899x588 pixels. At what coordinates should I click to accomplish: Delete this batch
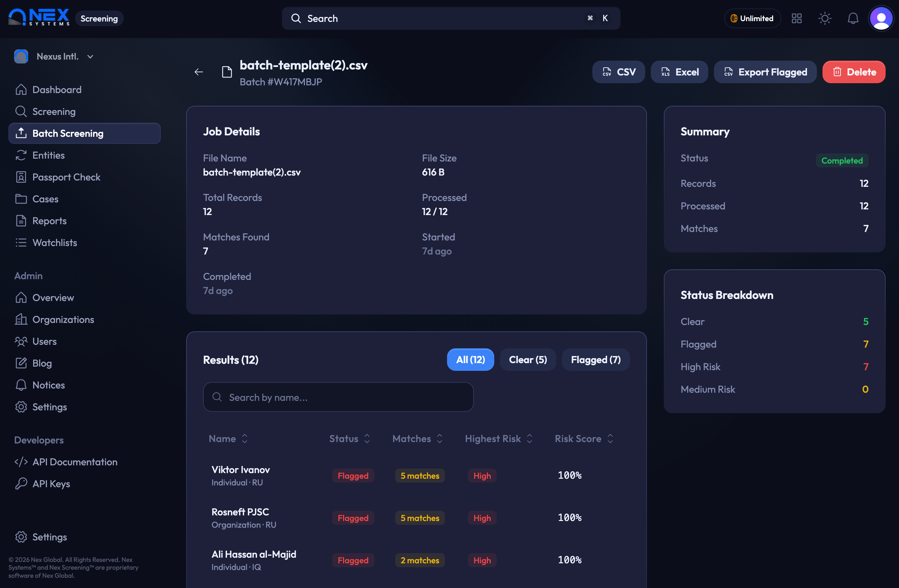[854, 72]
